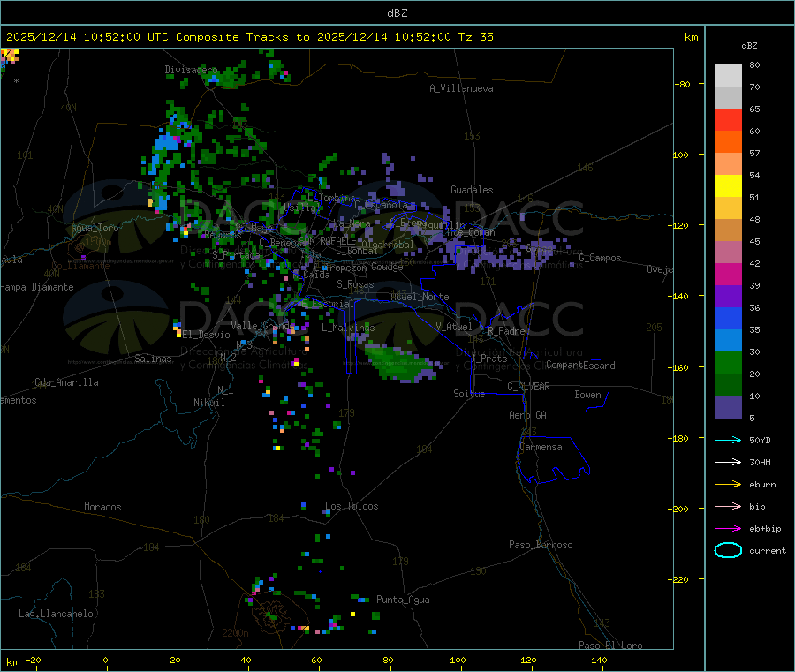The width and height of the screenshot is (795, 672).
Task: Select the green 20-30 dBZ color swatch
Action: 728,362
